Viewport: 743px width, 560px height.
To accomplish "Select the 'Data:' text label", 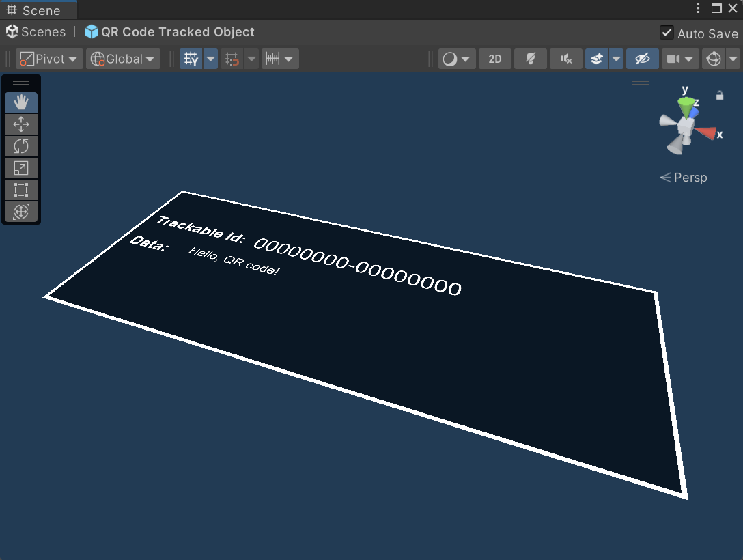I will click(x=149, y=243).
